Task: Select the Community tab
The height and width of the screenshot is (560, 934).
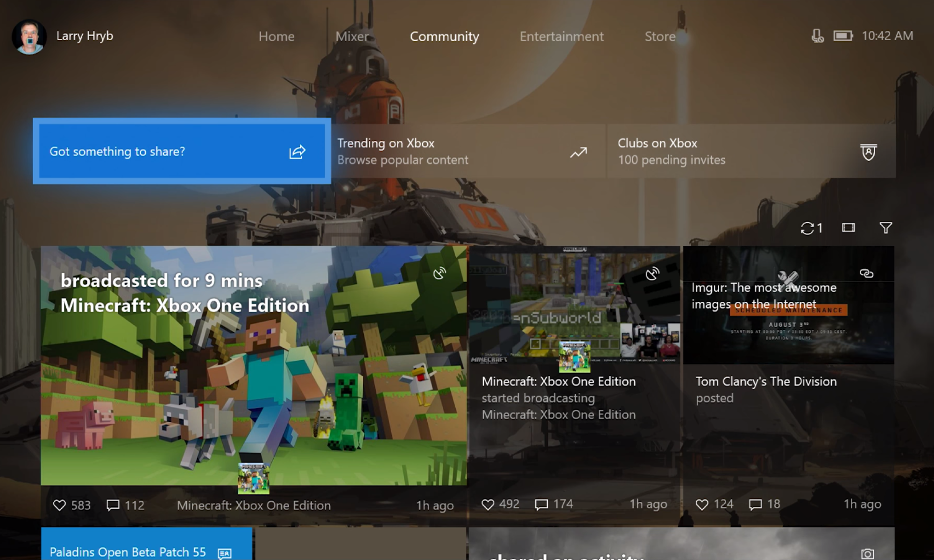Action: click(x=444, y=36)
